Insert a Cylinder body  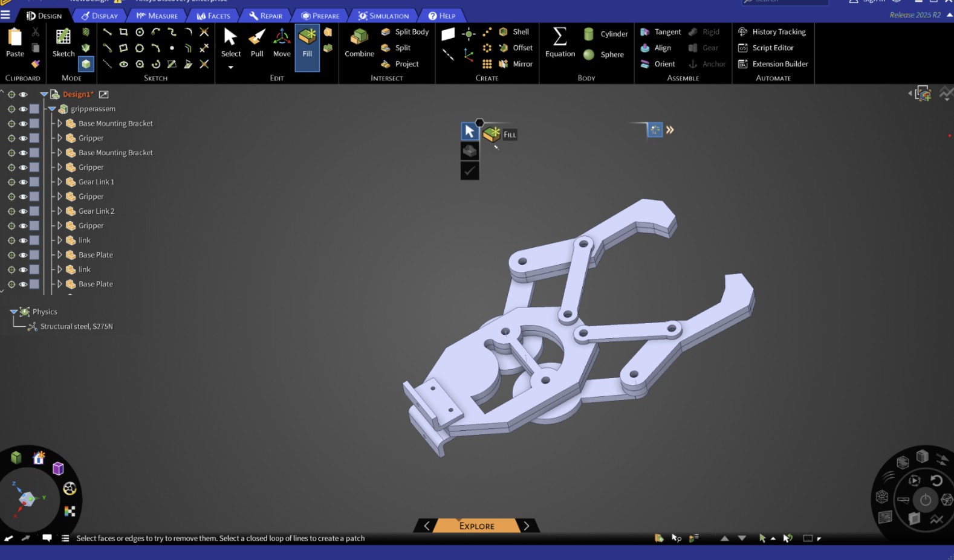[x=606, y=34]
